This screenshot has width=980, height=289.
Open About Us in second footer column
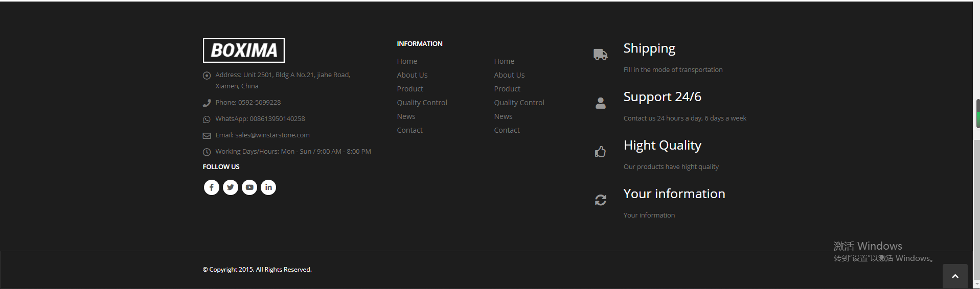509,75
